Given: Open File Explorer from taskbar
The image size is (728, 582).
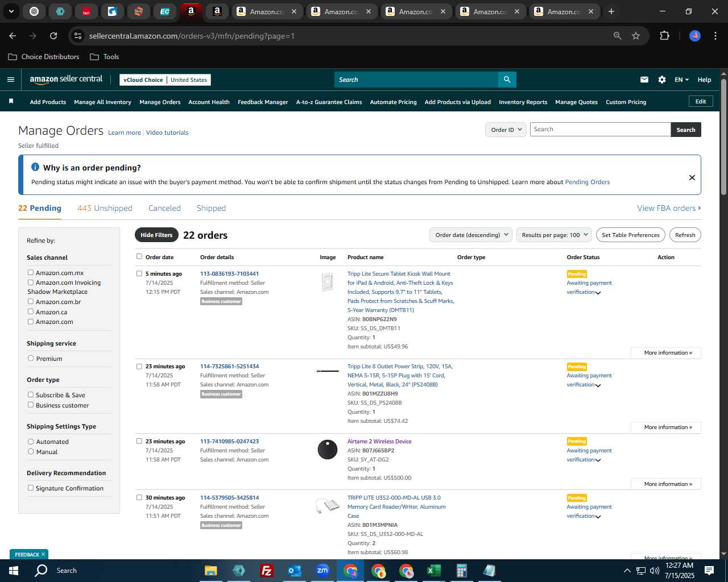Looking at the screenshot, I should tap(211, 571).
